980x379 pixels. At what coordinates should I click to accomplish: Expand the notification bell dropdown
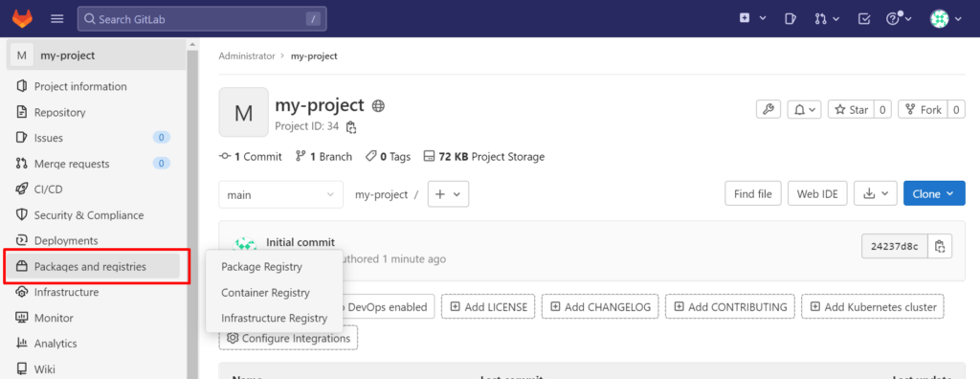[x=804, y=109]
